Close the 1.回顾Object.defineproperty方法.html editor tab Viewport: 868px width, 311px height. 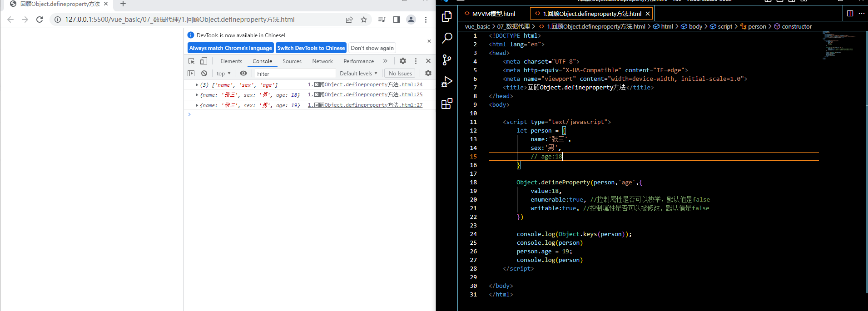pos(648,14)
